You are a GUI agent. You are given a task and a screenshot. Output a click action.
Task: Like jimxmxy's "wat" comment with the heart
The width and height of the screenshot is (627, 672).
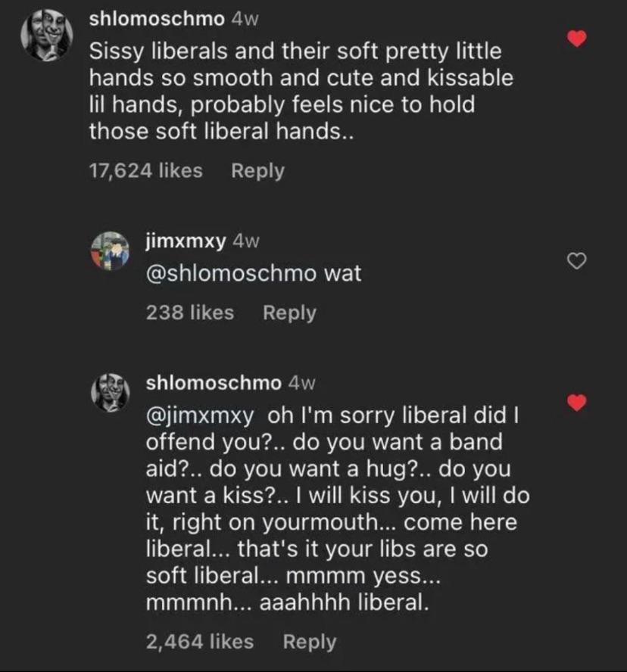click(x=578, y=261)
